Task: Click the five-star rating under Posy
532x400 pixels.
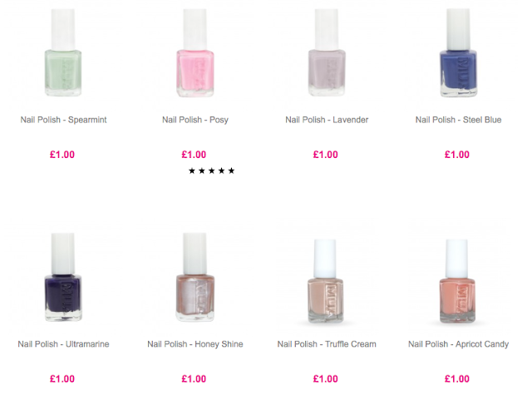Action: (211, 170)
